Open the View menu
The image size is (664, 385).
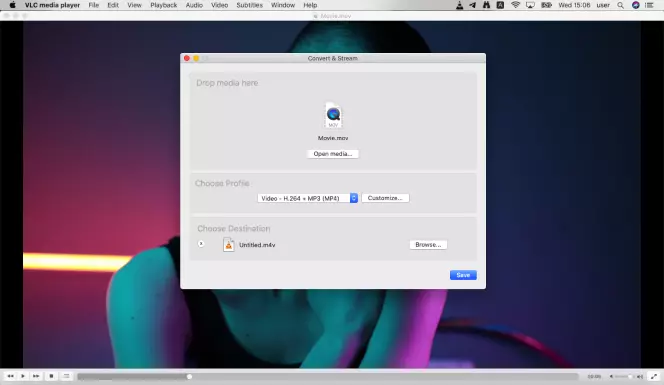[135, 5]
